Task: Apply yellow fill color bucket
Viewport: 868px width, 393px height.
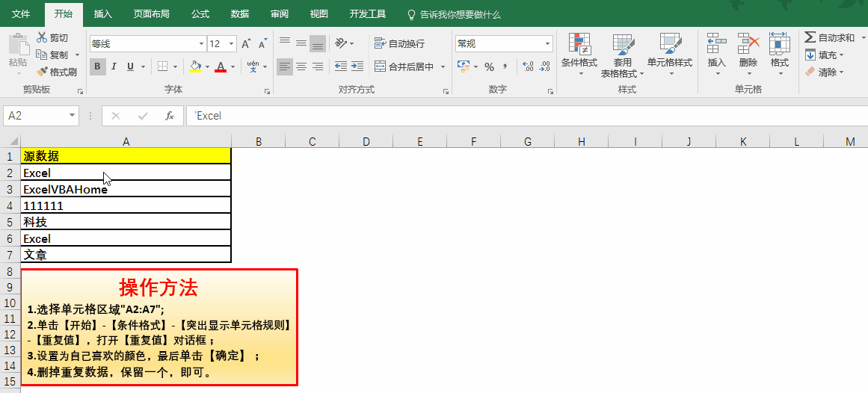Action: pos(195,67)
